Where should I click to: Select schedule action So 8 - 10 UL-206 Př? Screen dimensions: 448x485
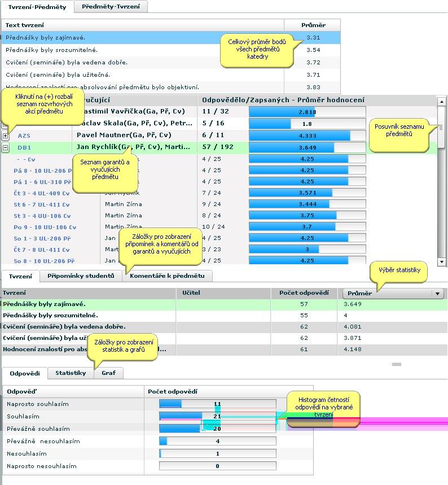point(44,261)
